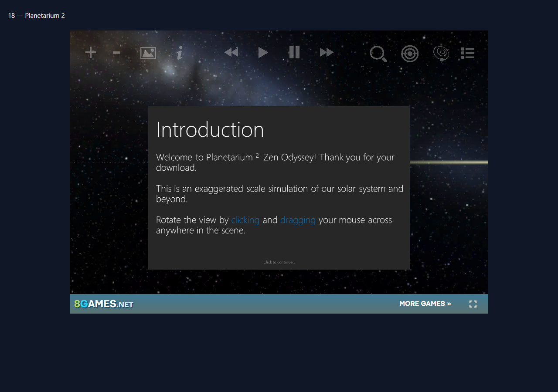Open the magnifier search icon
The width and height of the screenshot is (558, 392).
pos(378,54)
